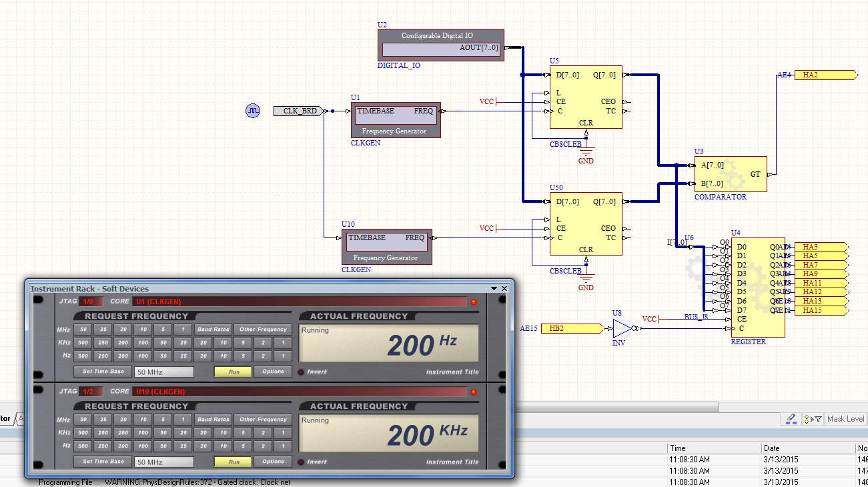Toggle the Invert indicator for U10 CLKGEN

tap(301, 462)
